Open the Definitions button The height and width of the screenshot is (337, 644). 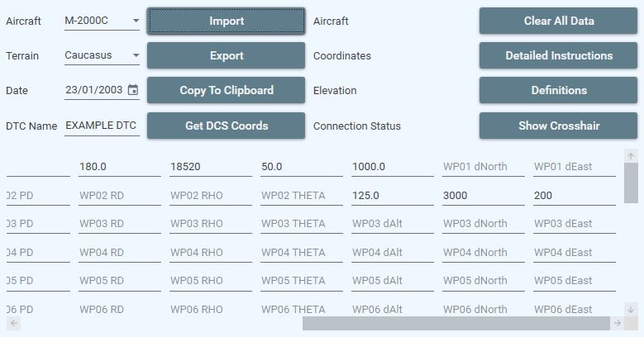[558, 90]
